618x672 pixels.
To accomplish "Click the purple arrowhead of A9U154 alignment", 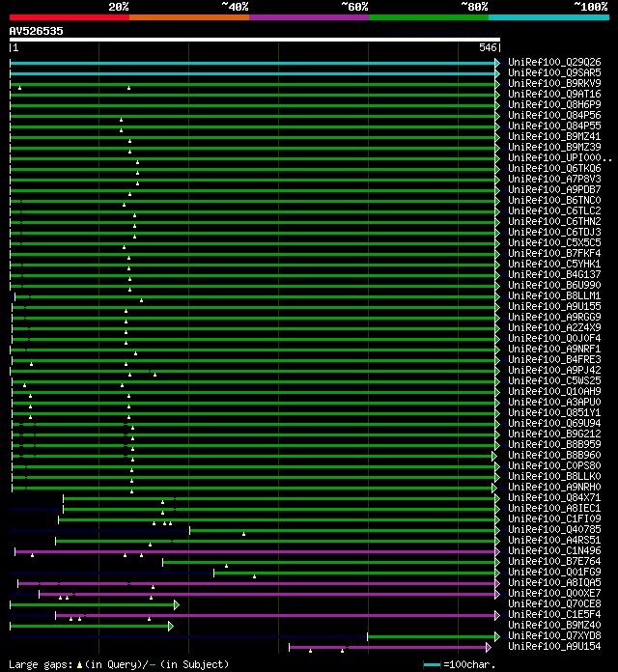I will (489, 647).
